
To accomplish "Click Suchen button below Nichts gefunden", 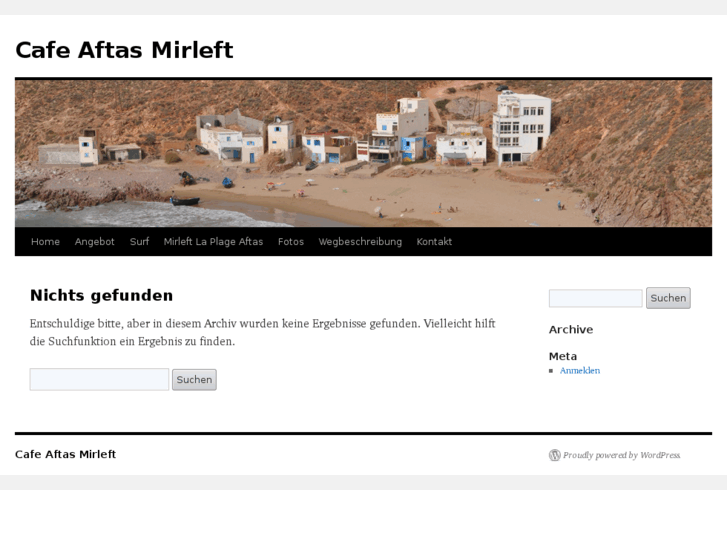I will [194, 379].
